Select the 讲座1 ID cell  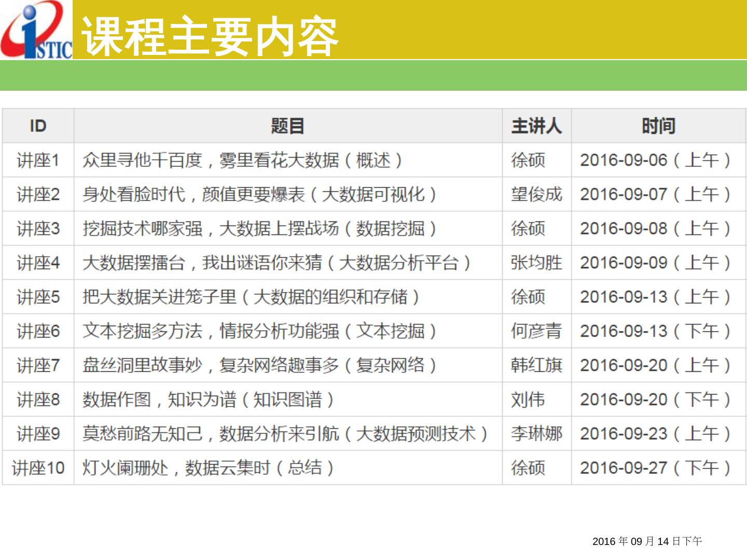[x=38, y=160]
